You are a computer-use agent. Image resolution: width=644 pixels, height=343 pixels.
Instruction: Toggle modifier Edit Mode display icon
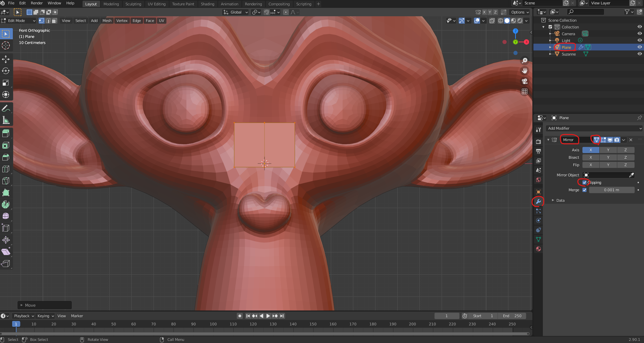click(x=603, y=140)
